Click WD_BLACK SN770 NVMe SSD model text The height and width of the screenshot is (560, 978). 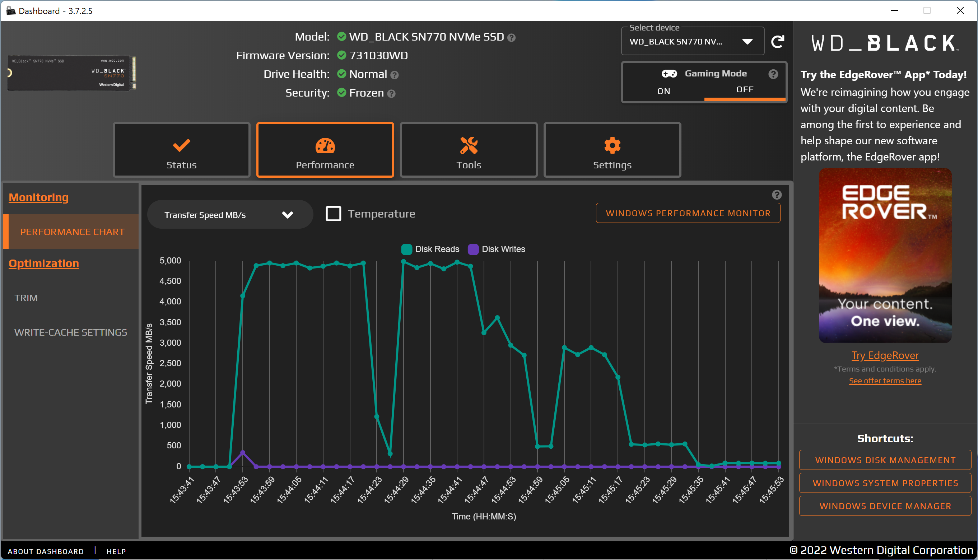pos(427,37)
